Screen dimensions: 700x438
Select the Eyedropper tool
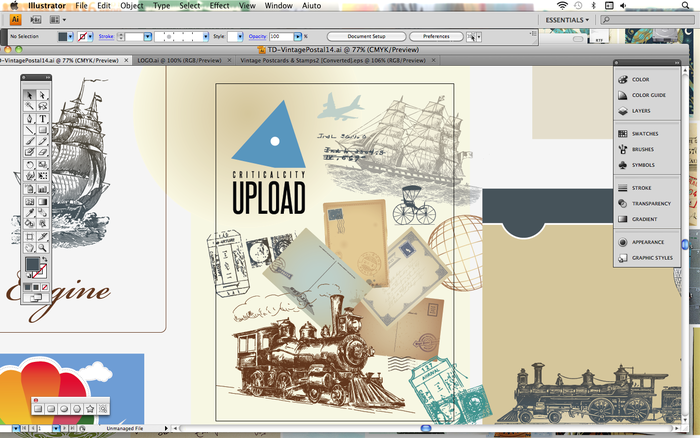[29, 213]
